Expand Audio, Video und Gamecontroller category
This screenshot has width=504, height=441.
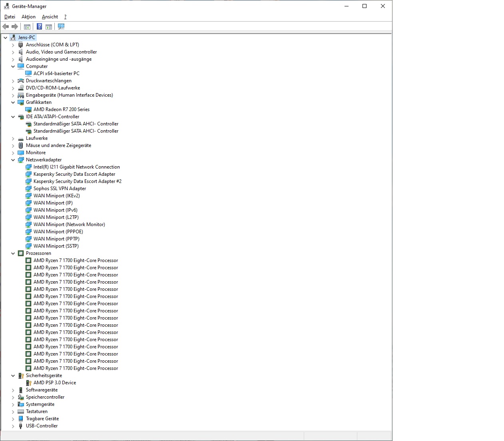13,52
